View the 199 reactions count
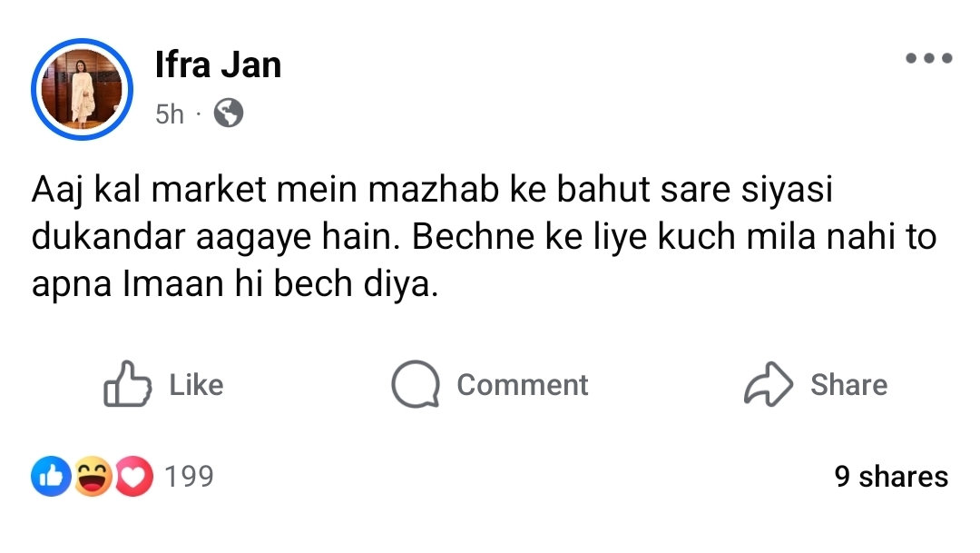Viewport: 980px width, 553px height. 189,477
